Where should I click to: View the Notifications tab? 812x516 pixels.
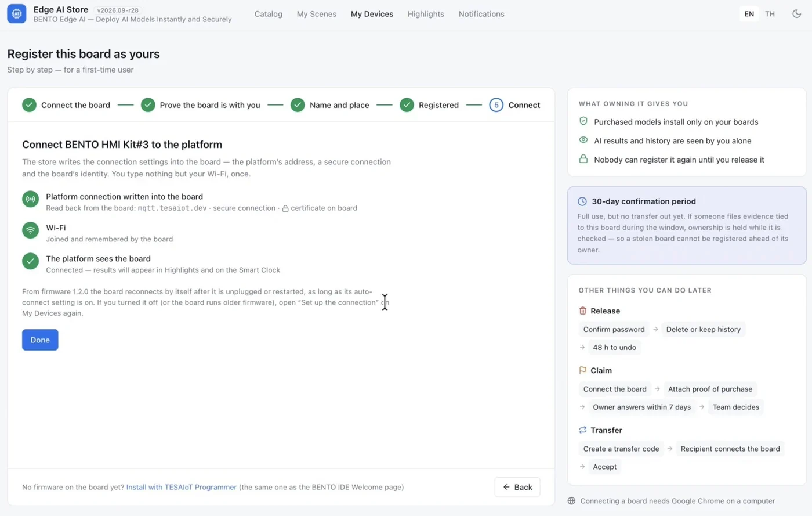[481, 14]
